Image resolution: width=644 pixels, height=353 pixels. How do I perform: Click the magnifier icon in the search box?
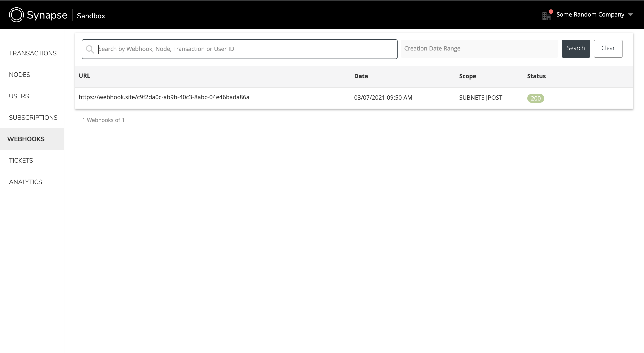click(x=90, y=49)
